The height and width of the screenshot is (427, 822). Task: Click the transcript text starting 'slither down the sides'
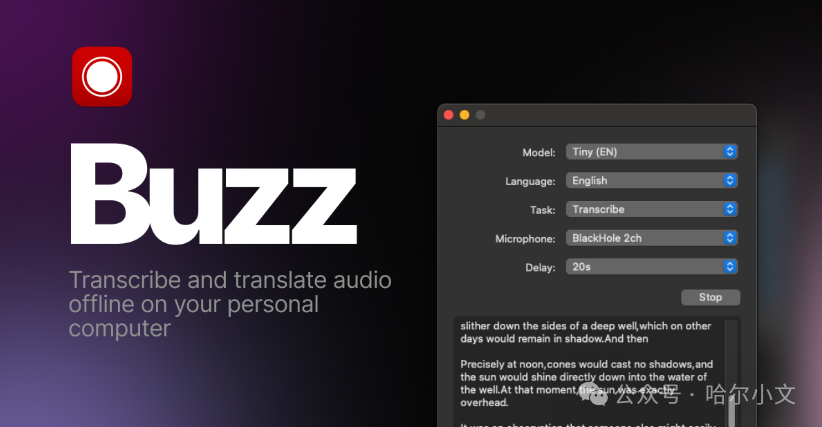click(586, 332)
